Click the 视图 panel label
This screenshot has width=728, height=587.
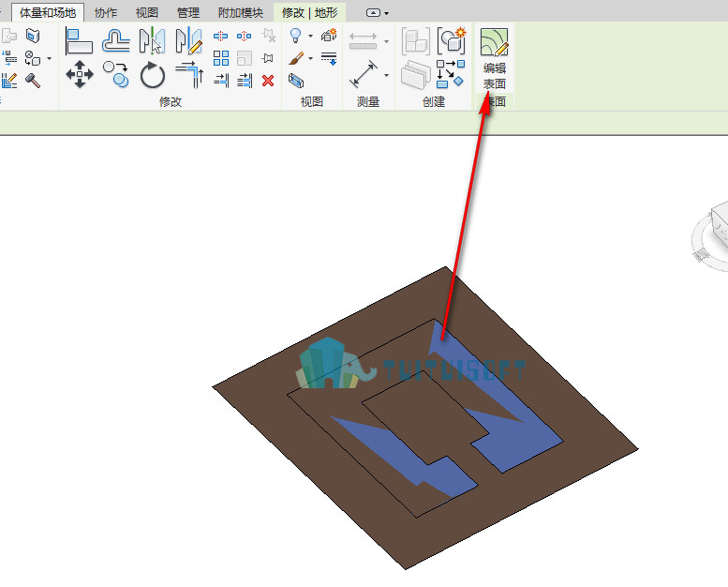point(312,102)
